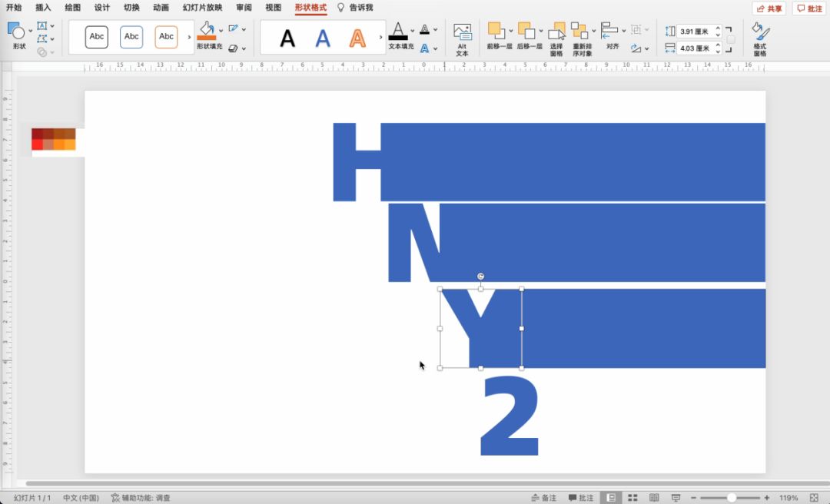
Task: Expand the shape styles gallery arrow
Action: click(189, 37)
